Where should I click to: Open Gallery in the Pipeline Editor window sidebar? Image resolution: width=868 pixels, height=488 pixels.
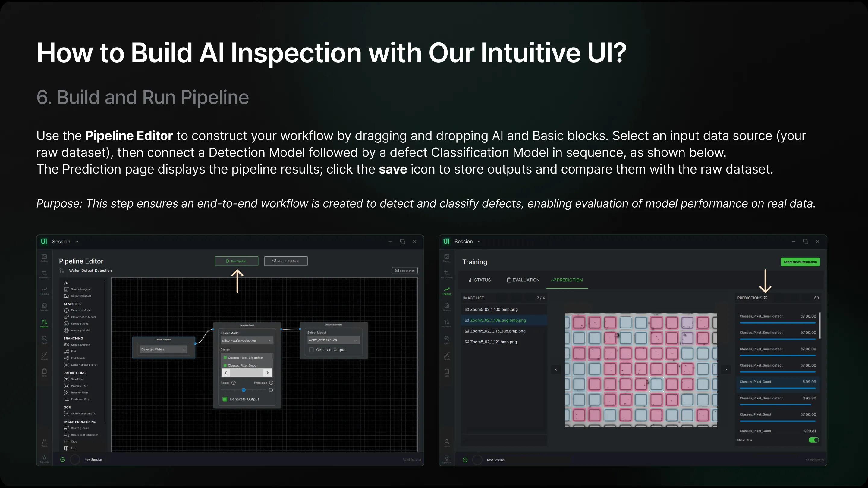coord(44,258)
